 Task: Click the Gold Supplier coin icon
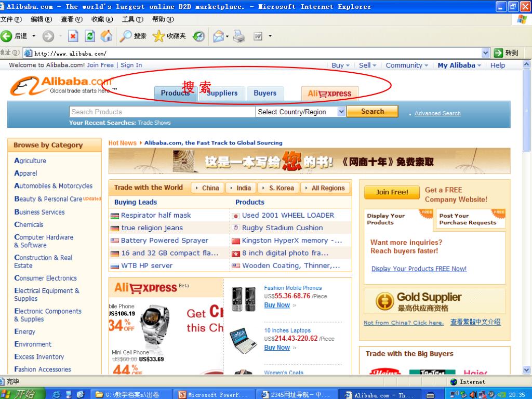tap(384, 301)
